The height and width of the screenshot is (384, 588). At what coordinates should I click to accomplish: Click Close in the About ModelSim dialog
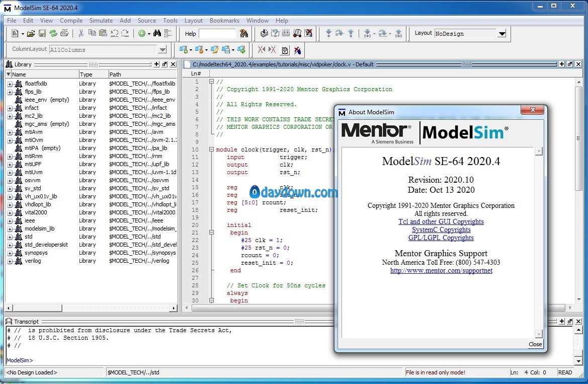535,344
